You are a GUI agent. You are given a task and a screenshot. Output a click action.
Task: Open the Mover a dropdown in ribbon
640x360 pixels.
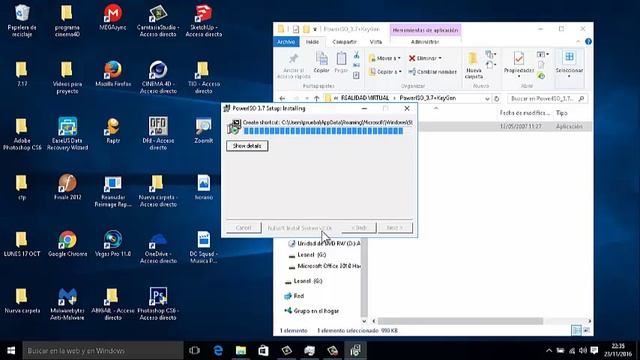(384, 58)
